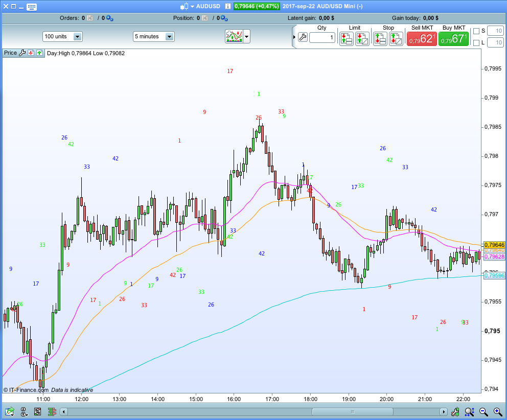Open the virtual keyboard icon in title bar
The height and width of the screenshot is (420, 507).
click(32, 7)
